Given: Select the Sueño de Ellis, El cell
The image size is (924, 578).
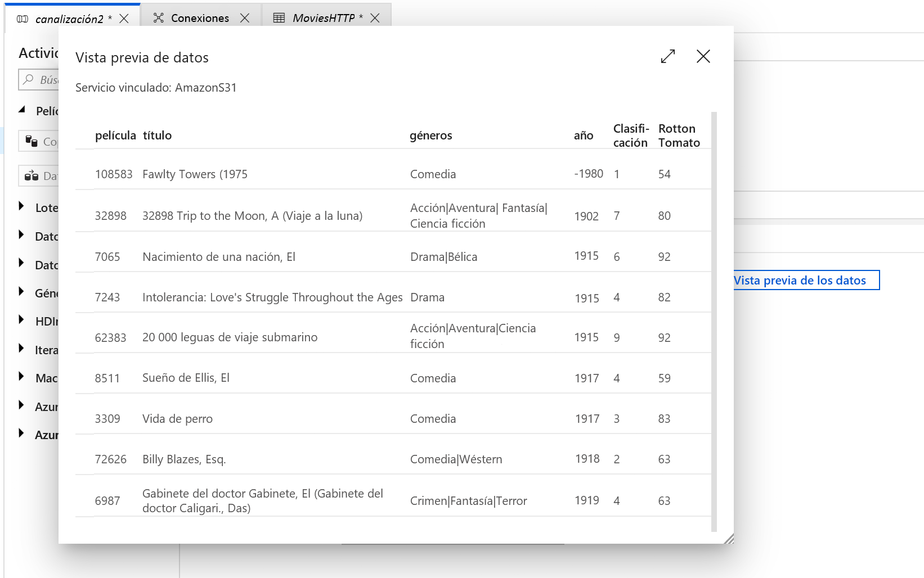Looking at the screenshot, I should tap(186, 378).
